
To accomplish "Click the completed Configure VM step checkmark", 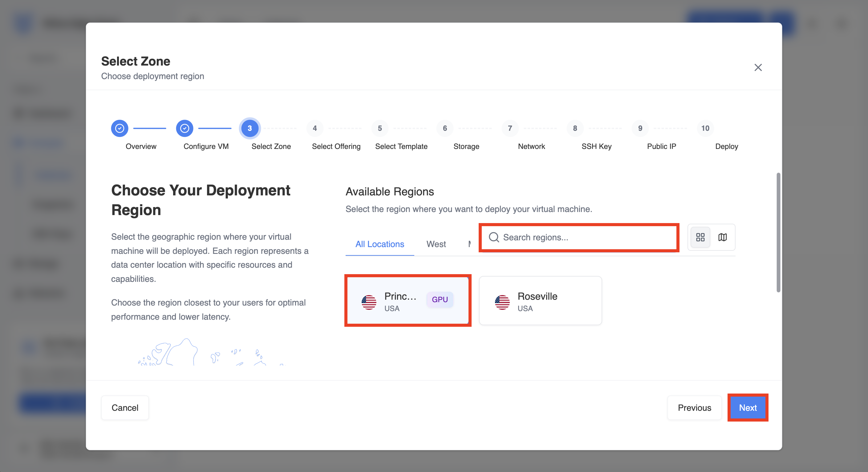I will [x=185, y=128].
